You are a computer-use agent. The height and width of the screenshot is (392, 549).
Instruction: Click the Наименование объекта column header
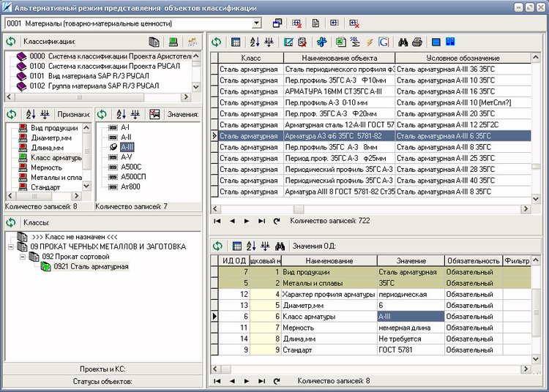[x=338, y=58]
